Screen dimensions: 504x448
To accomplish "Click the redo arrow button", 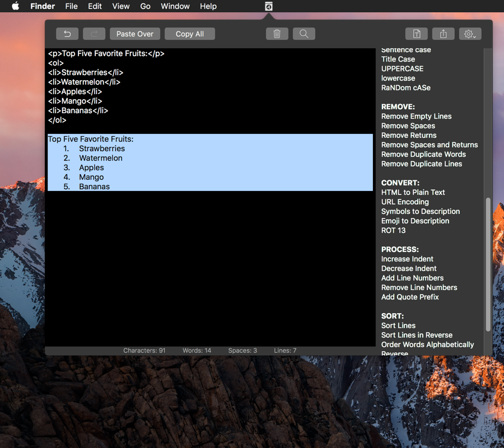I will [x=94, y=34].
